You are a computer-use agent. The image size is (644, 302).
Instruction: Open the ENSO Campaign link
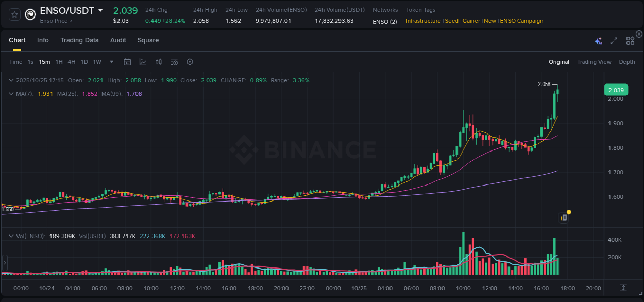[521, 21]
